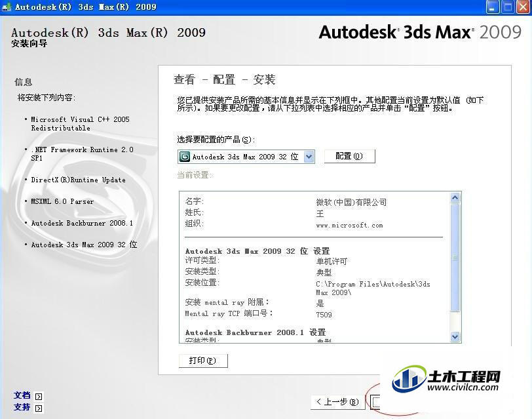Click the 信息 heading in the left panel
Screen dimensions: 532x419
[x=24, y=82]
